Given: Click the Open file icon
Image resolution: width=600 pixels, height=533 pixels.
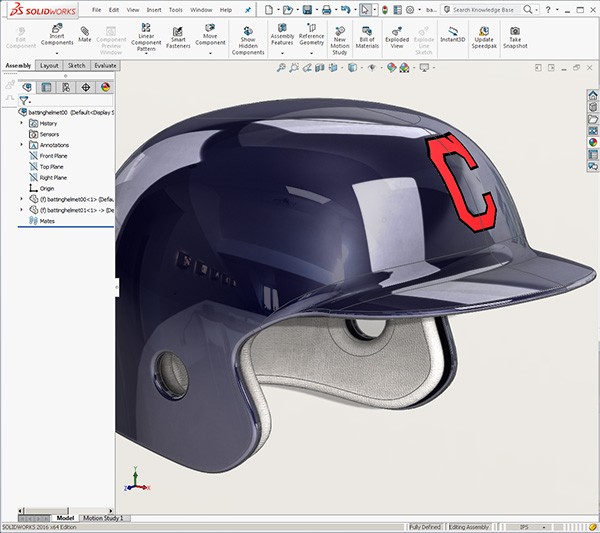Looking at the screenshot, I should [x=288, y=10].
